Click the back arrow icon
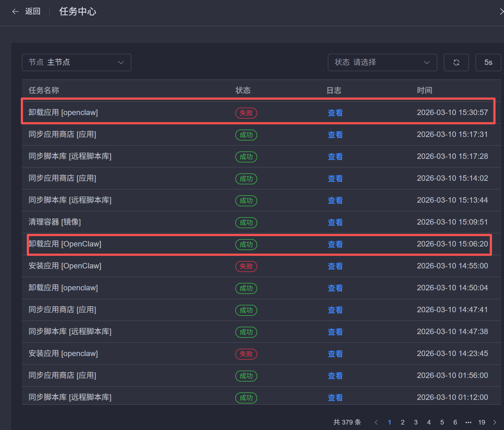Image resolution: width=504 pixels, height=430 pixels. point(15,12)
